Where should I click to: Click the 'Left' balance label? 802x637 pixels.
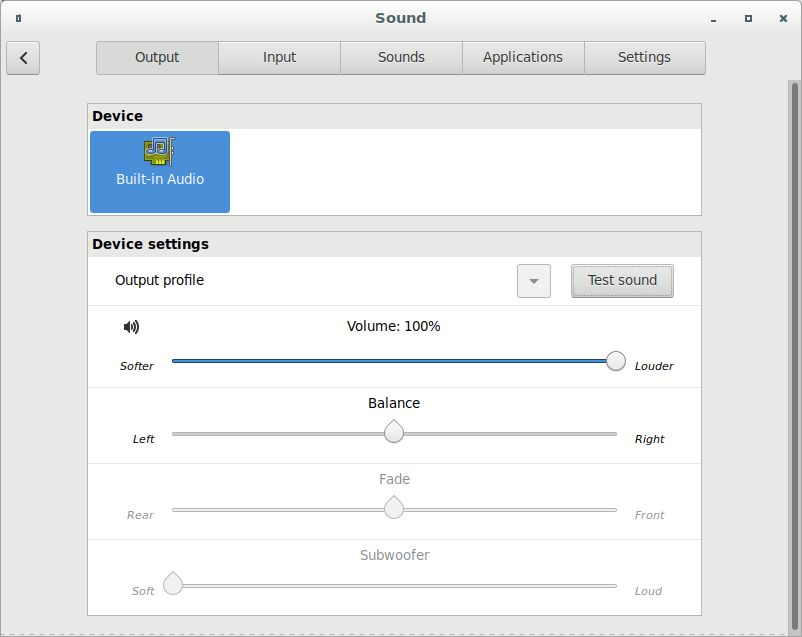click(144, 440)
